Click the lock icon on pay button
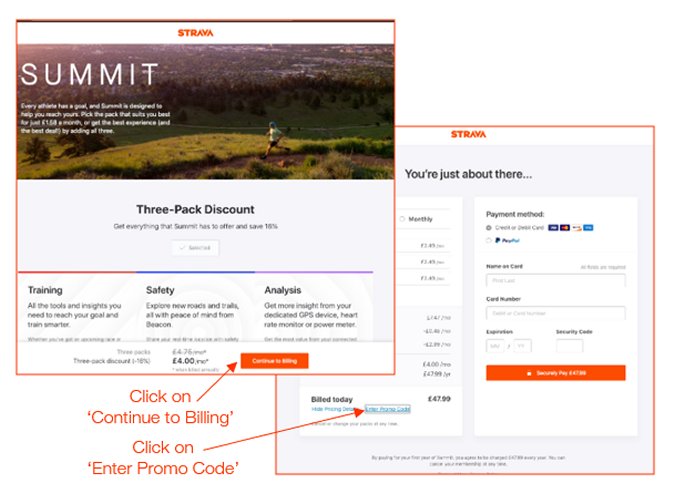Viewport: 674px width, 494px height. click(x=529, y=373)
